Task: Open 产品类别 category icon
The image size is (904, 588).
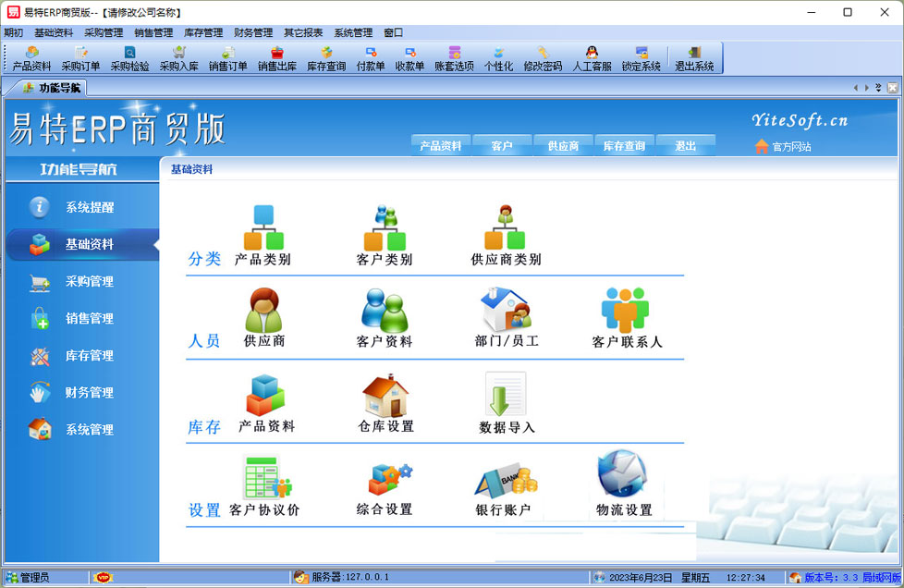Action: click(x=263, y=229)
